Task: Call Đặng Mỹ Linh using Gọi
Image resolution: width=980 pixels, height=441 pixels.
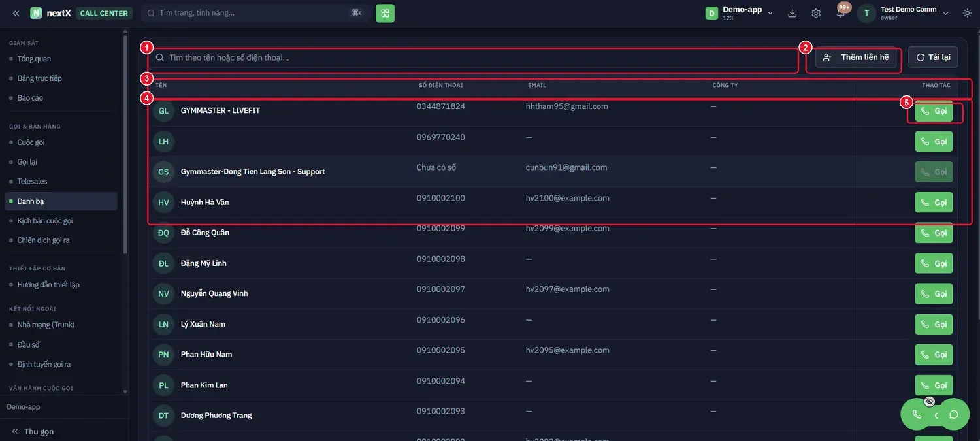Action: coord(934,263)
